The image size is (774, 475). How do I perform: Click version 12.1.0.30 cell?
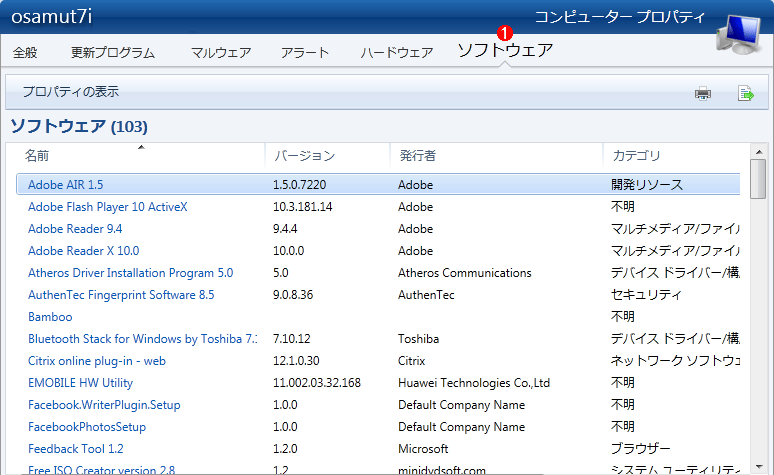tap(296, 361)
